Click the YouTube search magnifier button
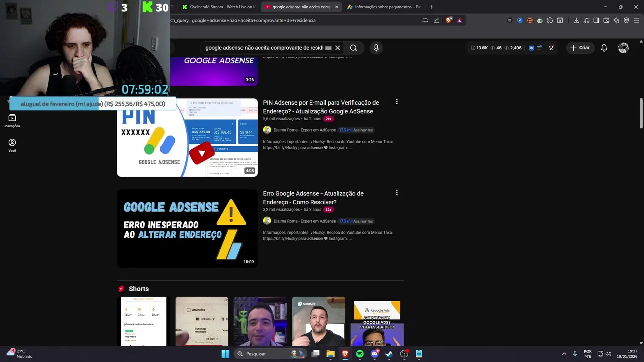This screenshot has width=644, height=362. [x=354, y=48]
